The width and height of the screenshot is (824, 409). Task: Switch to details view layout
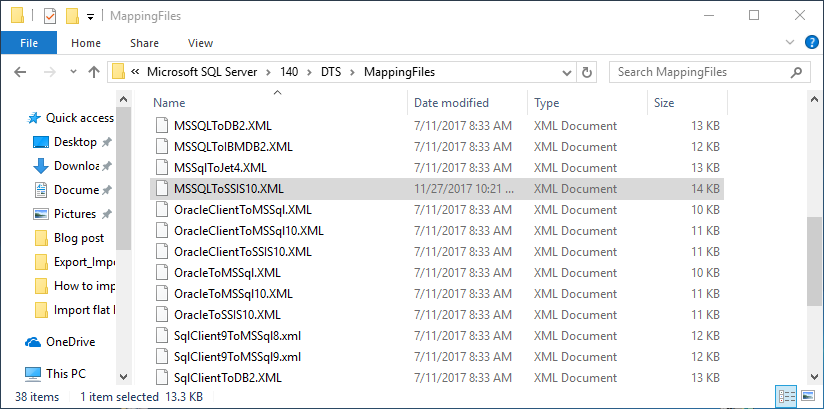pyautogui.click(x=787, y=397)
